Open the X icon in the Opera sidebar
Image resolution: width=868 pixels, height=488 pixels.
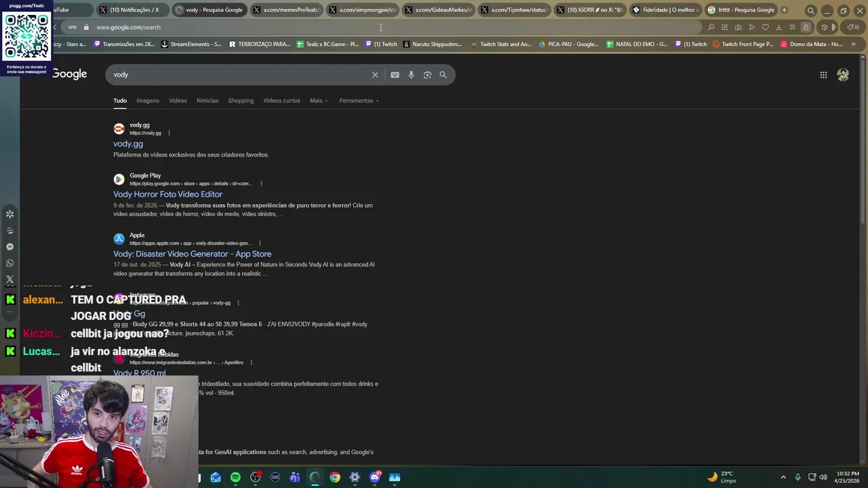tap(10, 279)
